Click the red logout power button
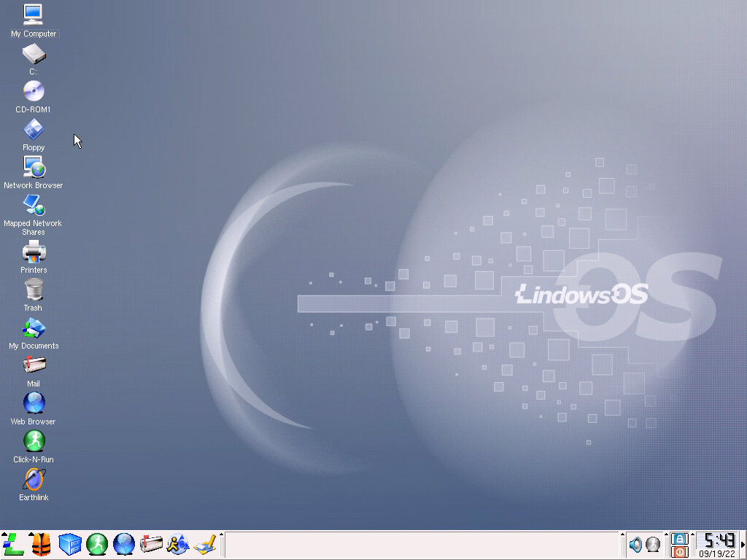 (680, 552)
